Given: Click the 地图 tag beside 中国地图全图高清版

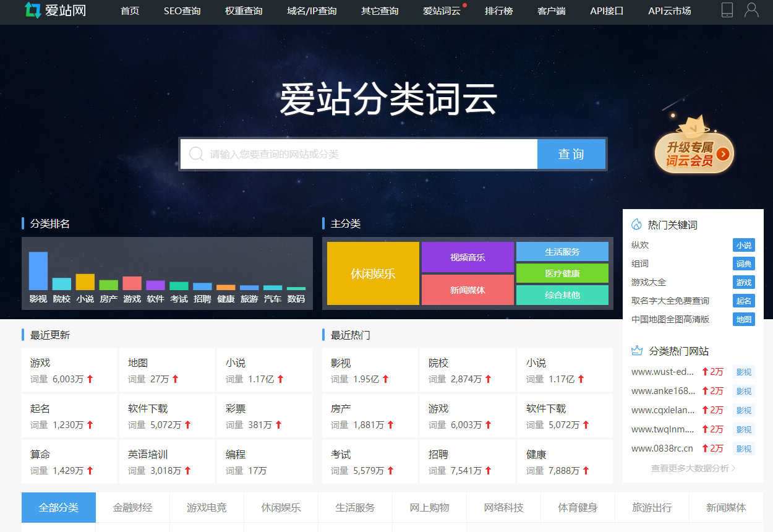Looking at the screenshot, I should pos(744,320).
